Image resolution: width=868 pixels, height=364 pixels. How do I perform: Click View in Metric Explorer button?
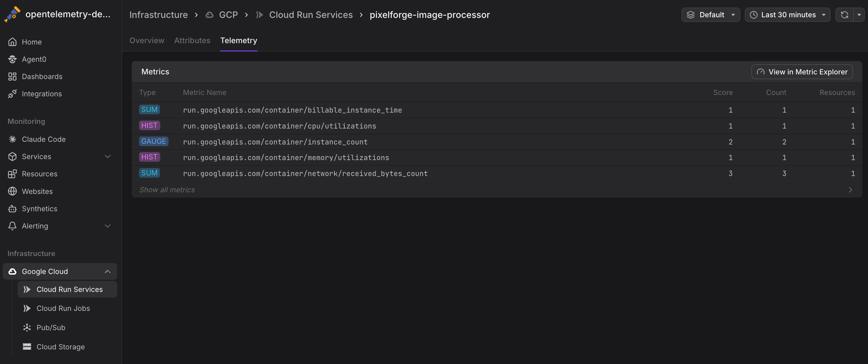[x=802, y=72]
